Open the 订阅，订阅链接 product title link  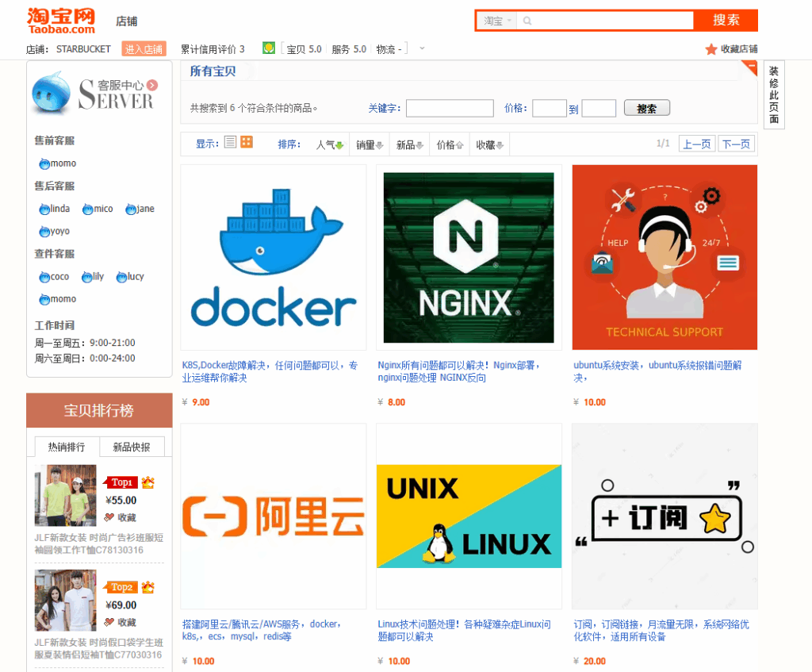pyautogui.click(x=661, y=630)
